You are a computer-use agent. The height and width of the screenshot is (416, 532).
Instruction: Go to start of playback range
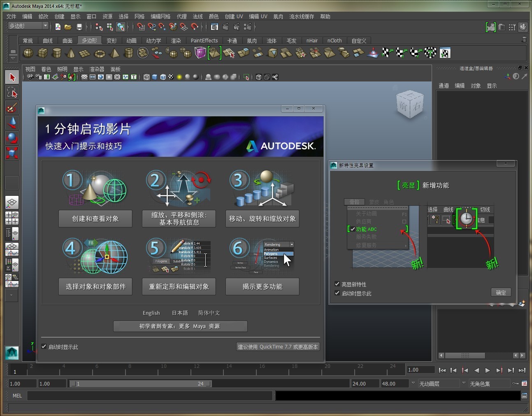442,370
